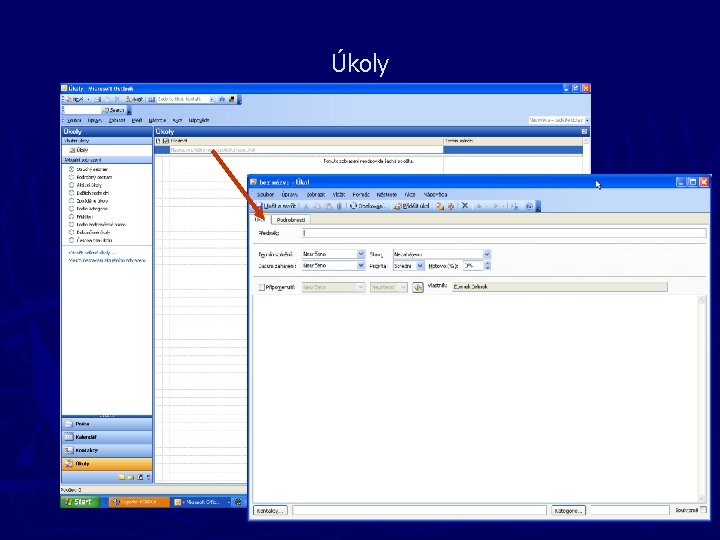This screenshot has width=720, height=540.
Task: Click the Kategorie... button
Action: pos(568,511)
